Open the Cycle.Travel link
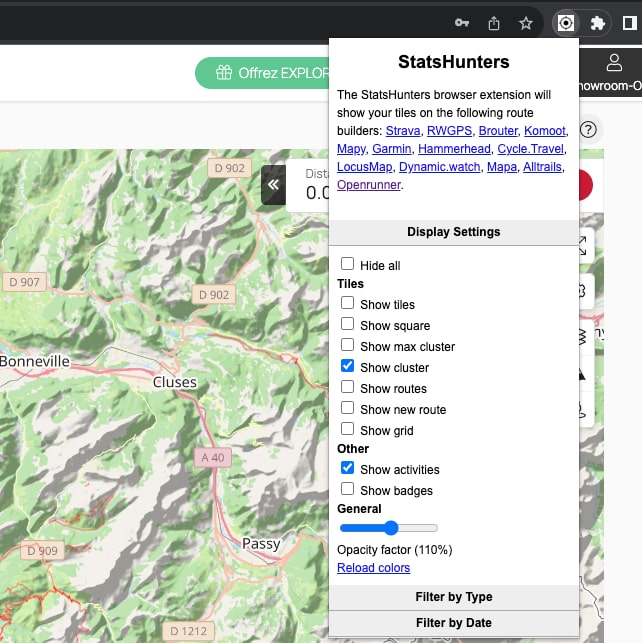Screen dimensions: 642x643 pyautogui.click(x=530, y=149)
